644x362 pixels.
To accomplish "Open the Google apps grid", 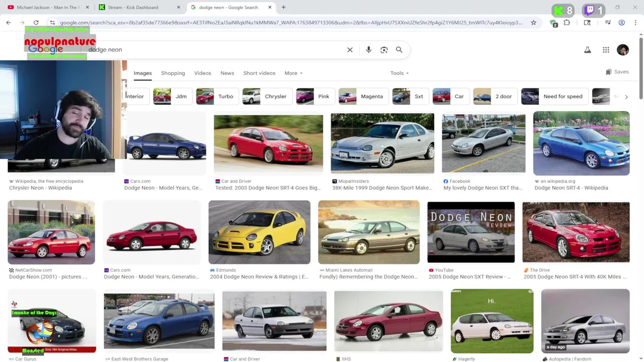I will click(x=606, y=50).
